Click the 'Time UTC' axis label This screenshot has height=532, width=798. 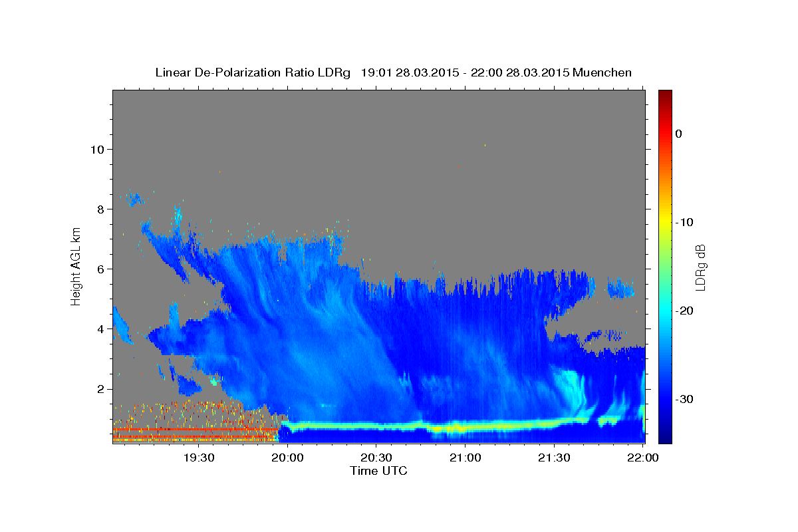click(x=378, y=471)
